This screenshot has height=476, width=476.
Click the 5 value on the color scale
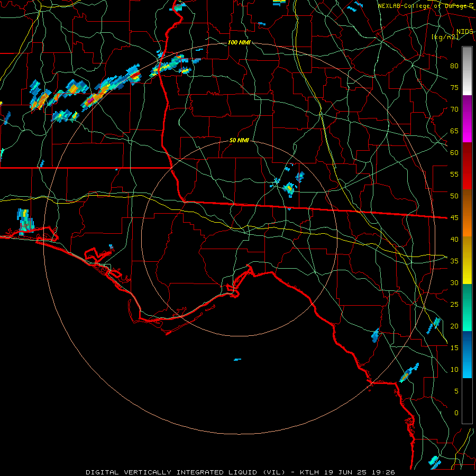click(456, 391)
